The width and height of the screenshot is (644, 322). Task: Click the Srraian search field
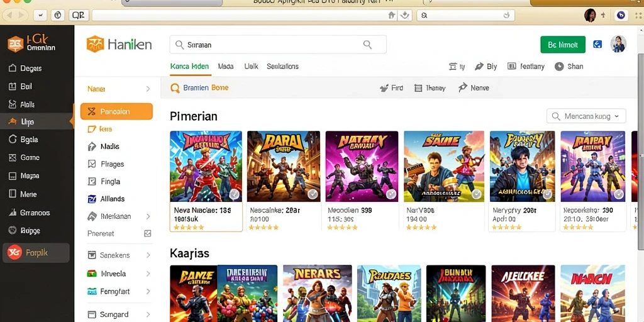tap(277, 45)
